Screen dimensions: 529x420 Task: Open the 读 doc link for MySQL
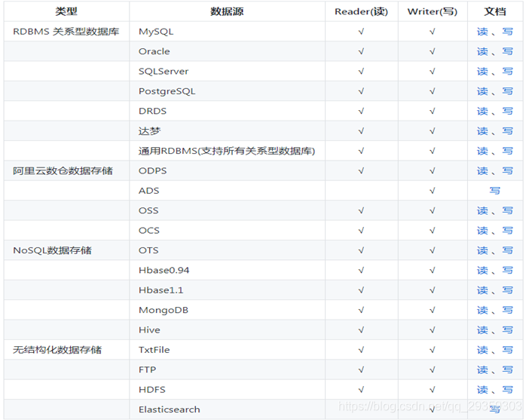tap(482, 32)
